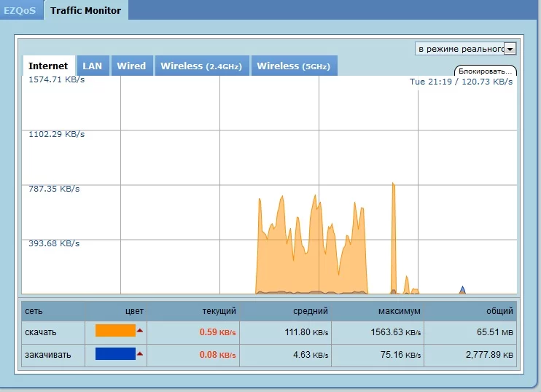The width and height of the screenshot is (541, 392).
Task: Pick the orange download color swatch
Action: [x=115, y=331]
